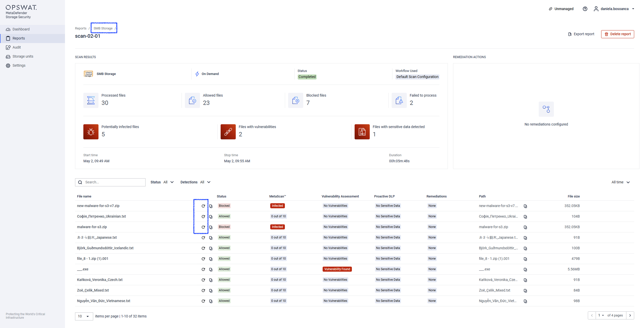Go to Audit in sidebar
The height and width of the screenshot is (328, 644).
(x=32, y=47)
